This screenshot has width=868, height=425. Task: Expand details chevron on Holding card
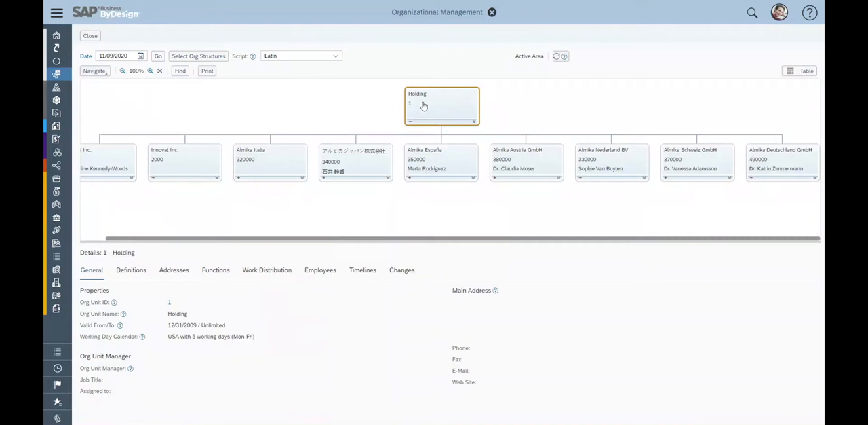[x=474, y=121]
